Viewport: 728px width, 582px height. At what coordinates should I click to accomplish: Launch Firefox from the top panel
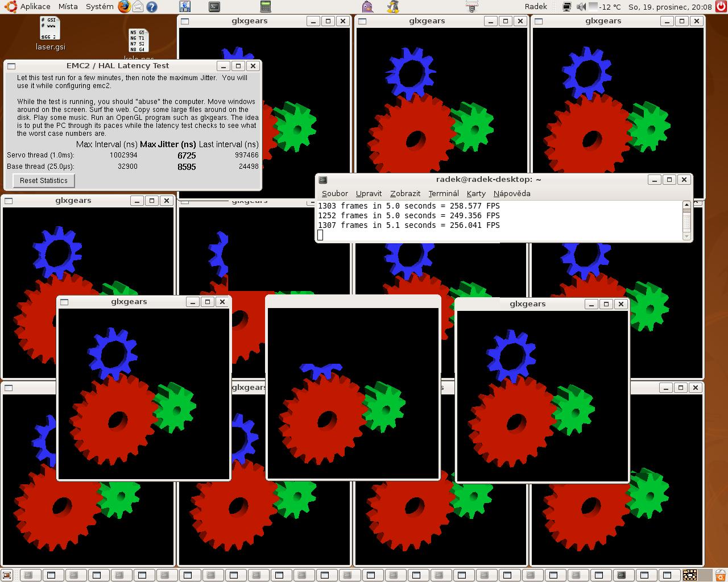[x=124, y=7]
